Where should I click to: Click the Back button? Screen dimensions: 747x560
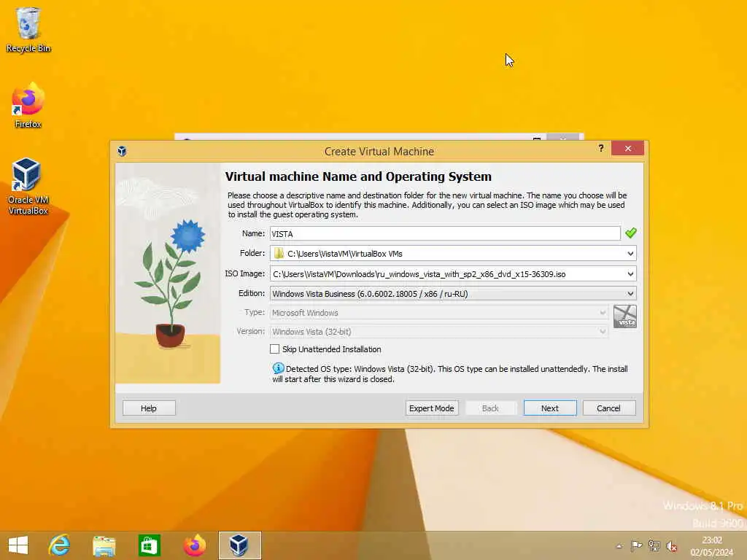pos(491,408)
